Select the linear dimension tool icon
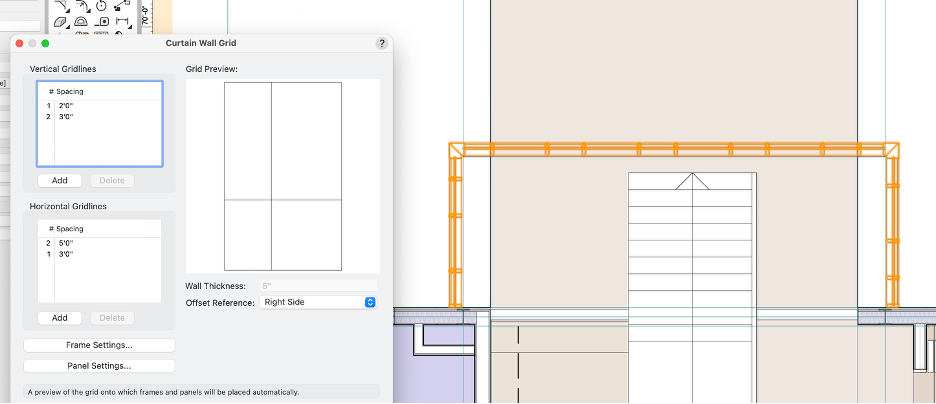 [122, 21]
